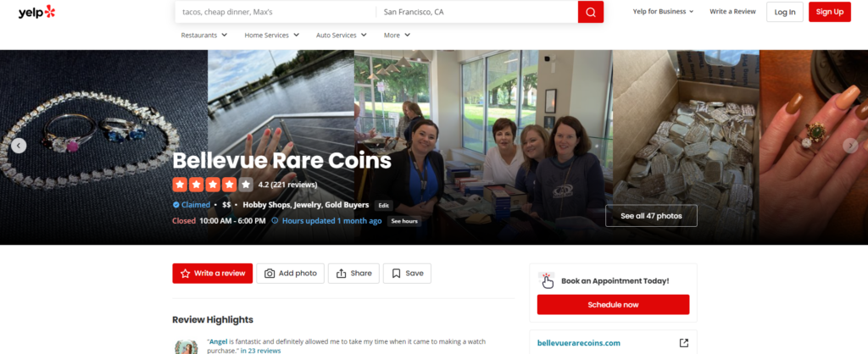Show previous photo with left arrow

click(19, 146)
